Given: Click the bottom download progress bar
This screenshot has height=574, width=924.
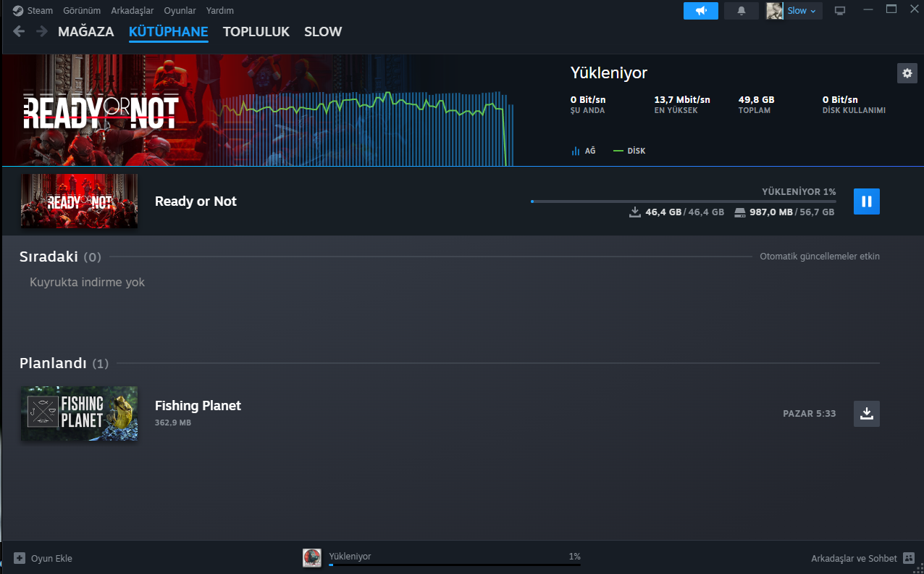Looking at the screenshot, I should click(455, 564).
